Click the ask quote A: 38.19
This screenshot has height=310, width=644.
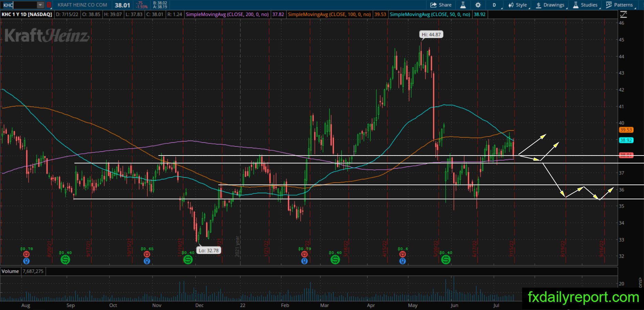coord(160,7)
